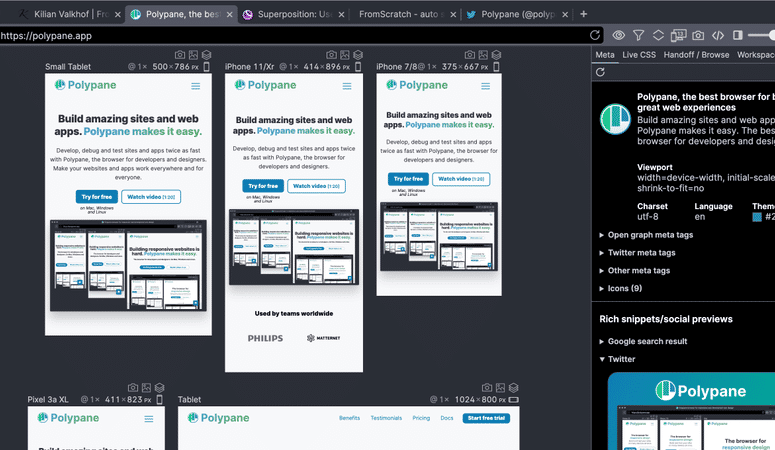Image resolution: width=775 pixels, height=450 pixels.
Task: Open reference image overlay for Tablet pane
Action: pos(500,388)
